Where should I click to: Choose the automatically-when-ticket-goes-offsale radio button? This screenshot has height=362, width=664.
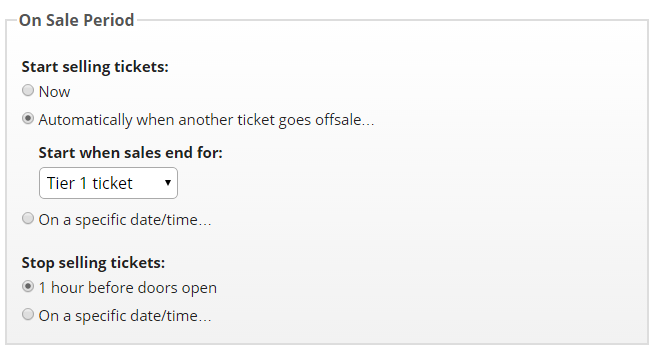[28, 119]
